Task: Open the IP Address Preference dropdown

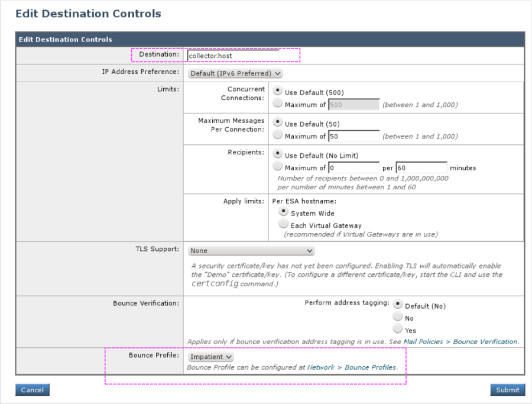Action: click(235, 73)
